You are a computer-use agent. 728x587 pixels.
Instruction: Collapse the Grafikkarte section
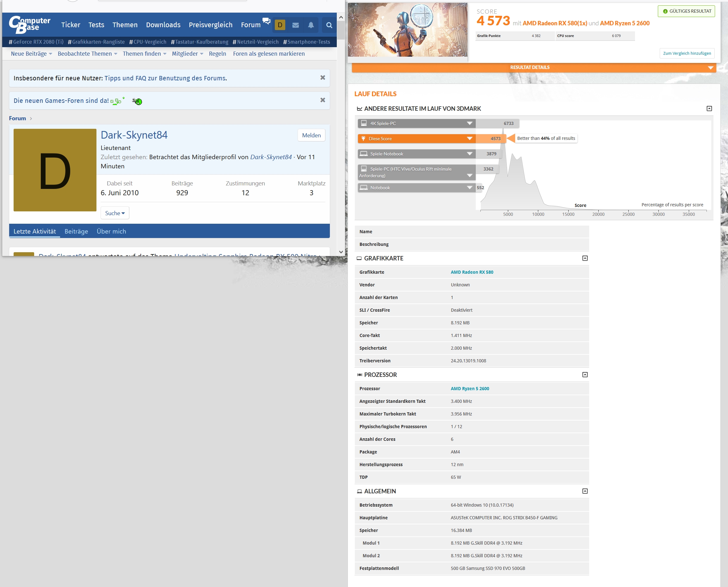[585, 258]
